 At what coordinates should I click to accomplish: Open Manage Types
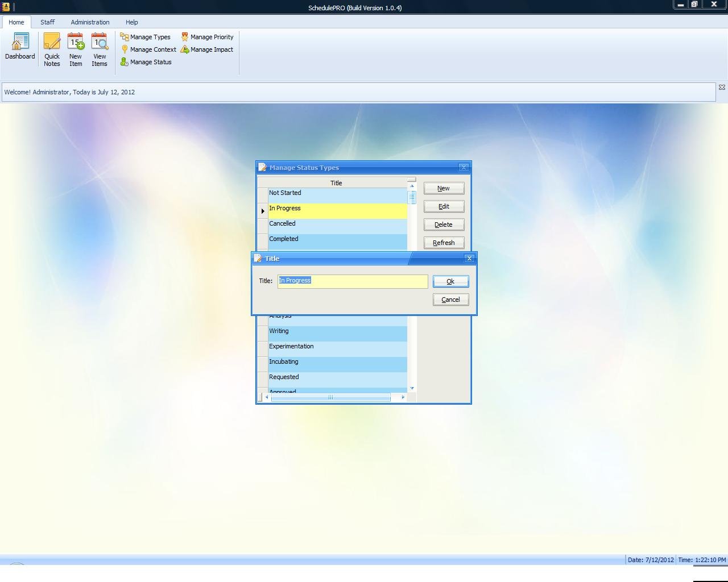click(146, 37)
